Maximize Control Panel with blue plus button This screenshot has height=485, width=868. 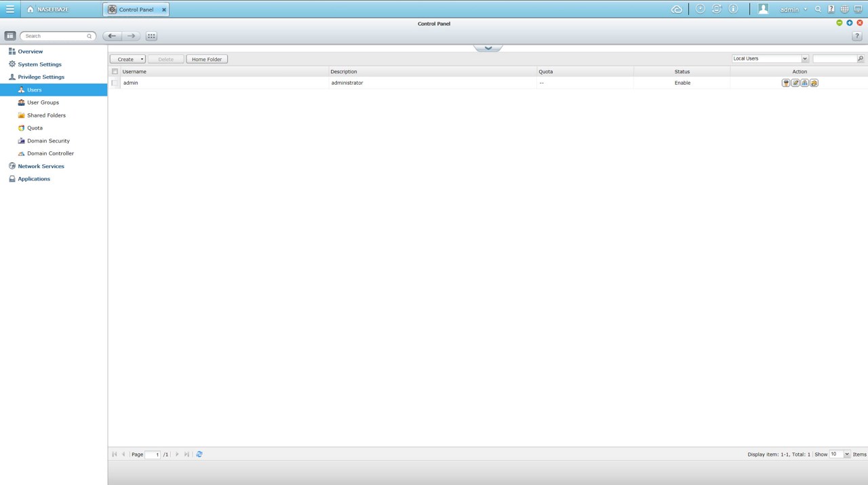pos(850,23)
